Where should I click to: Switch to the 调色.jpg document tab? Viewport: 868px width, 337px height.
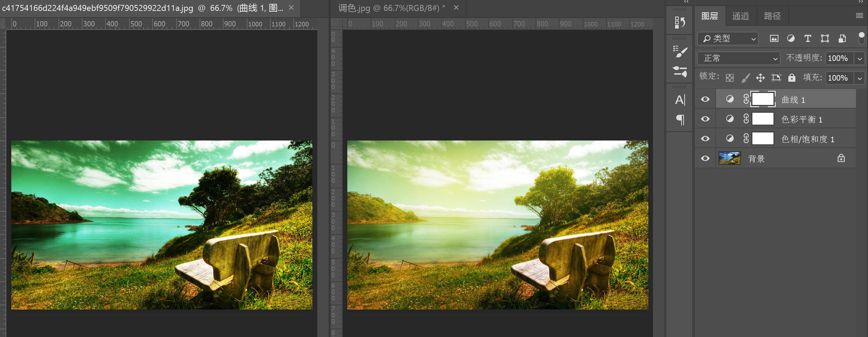391,8
